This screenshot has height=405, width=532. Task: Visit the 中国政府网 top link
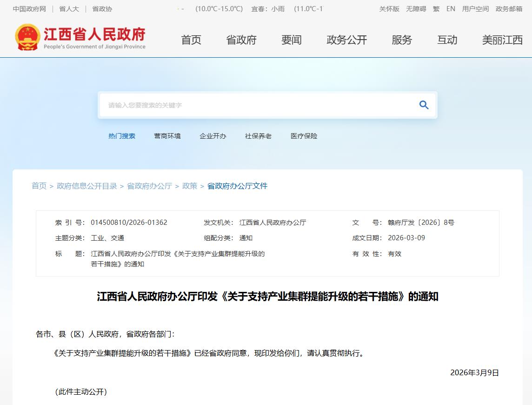coord(29,9)
